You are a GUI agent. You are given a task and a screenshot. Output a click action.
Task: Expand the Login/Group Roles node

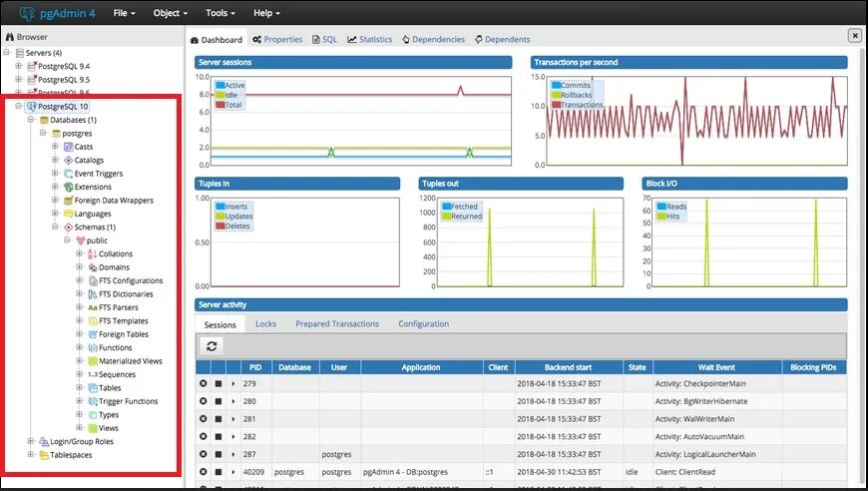[x=31, y=441]
